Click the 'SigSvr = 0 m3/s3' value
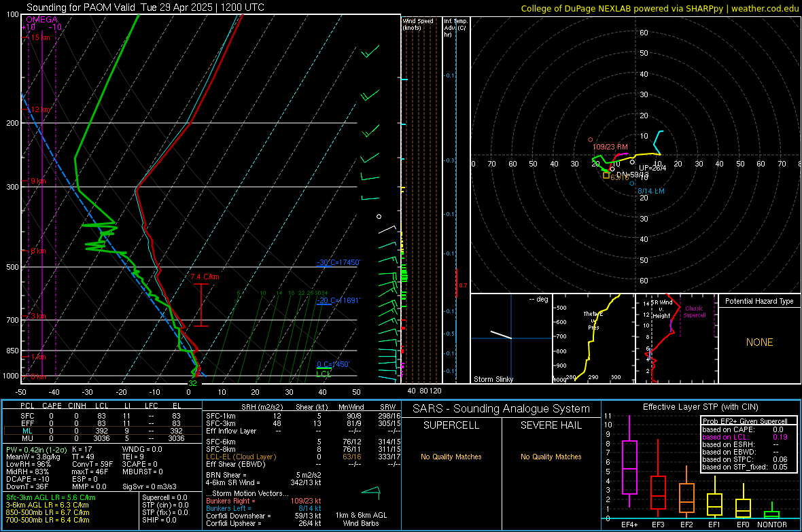This screenshot has height=532, width=802. (150, 486)
